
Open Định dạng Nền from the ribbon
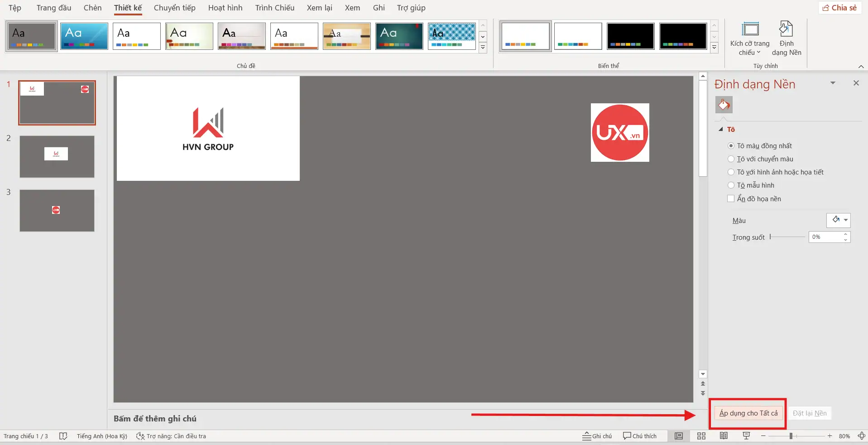786,39
